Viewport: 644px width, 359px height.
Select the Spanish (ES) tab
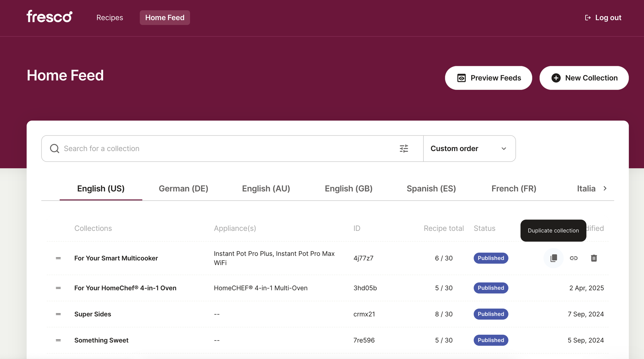tap(431, 188)
